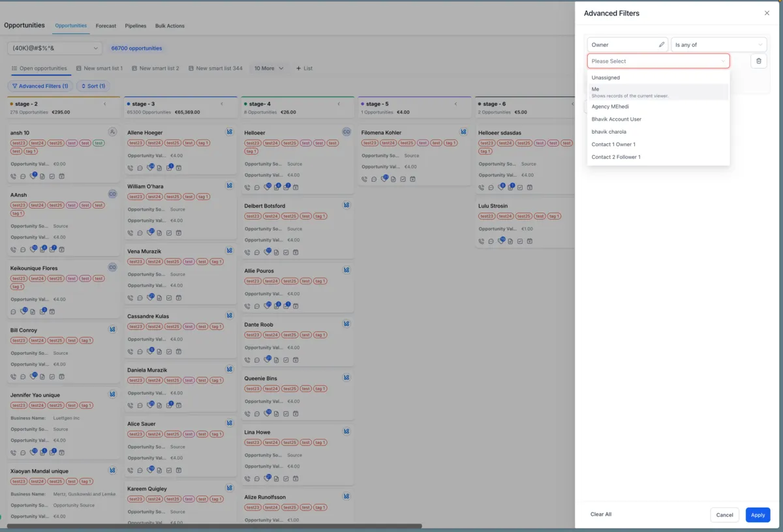Switch to the Pipelines tab

136,26
